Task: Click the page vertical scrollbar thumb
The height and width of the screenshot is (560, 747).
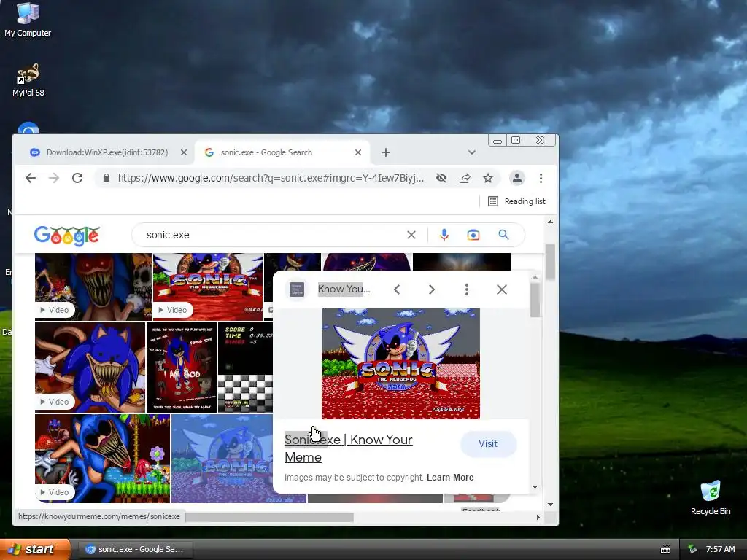Action: pos(550,262)
